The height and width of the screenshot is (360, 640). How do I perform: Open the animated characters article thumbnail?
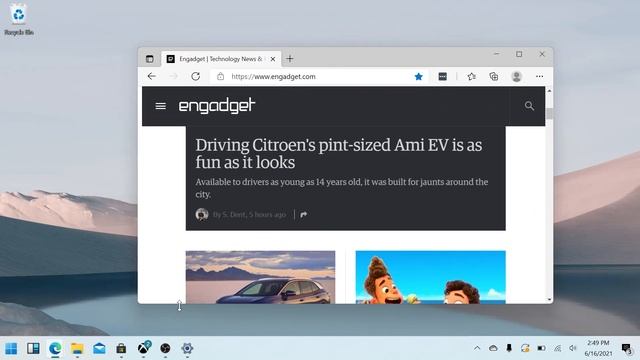pos(431,277)
